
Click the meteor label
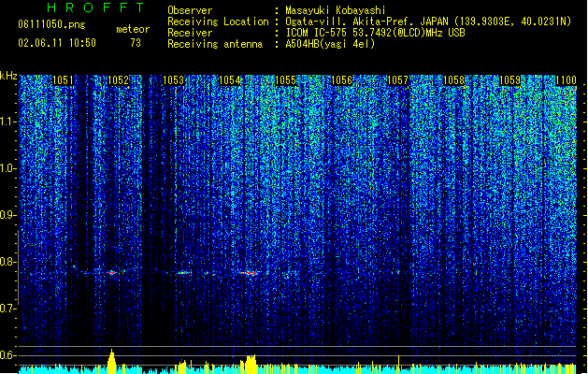tap(133, 29)
